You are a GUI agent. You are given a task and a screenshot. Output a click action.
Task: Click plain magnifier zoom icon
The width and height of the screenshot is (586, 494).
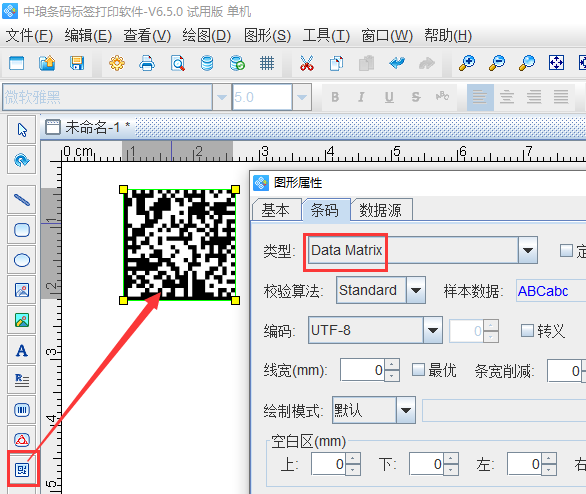pos(527,63)
